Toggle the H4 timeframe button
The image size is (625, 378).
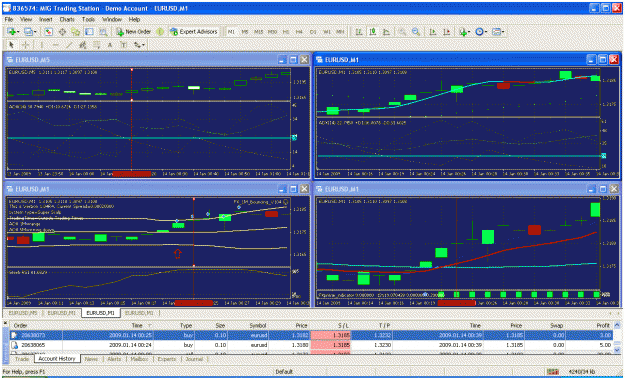[299, 32]
